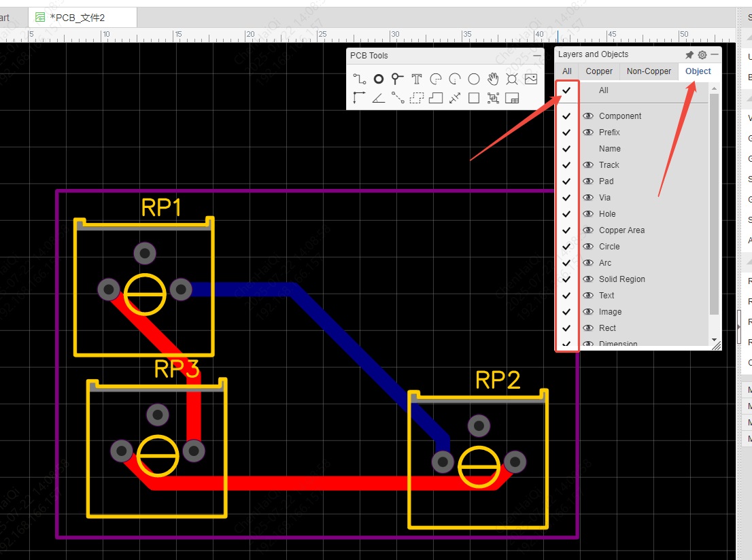The image size is (752, 560).
Task: Pin the Layers and Objects panel
Action: tap(689, 55)
